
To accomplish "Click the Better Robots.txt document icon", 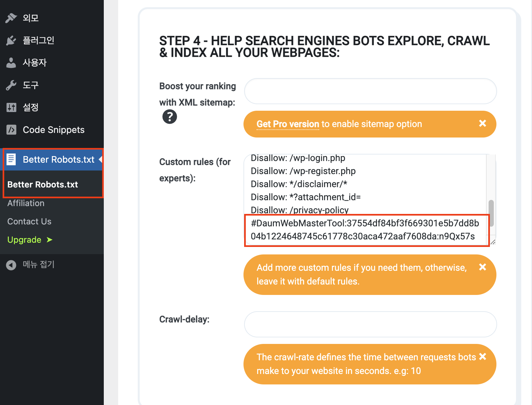I will click(x=11, y=159).
